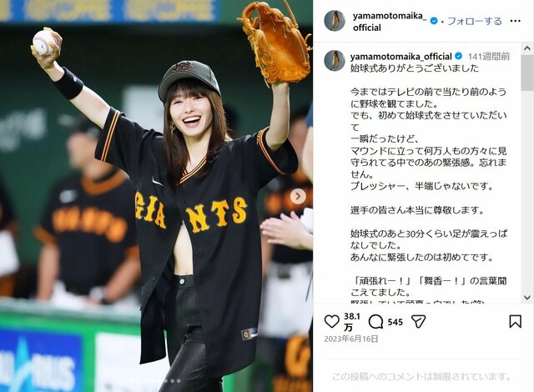Click the 2023年6月16日 post date

(x=351, y=339)
